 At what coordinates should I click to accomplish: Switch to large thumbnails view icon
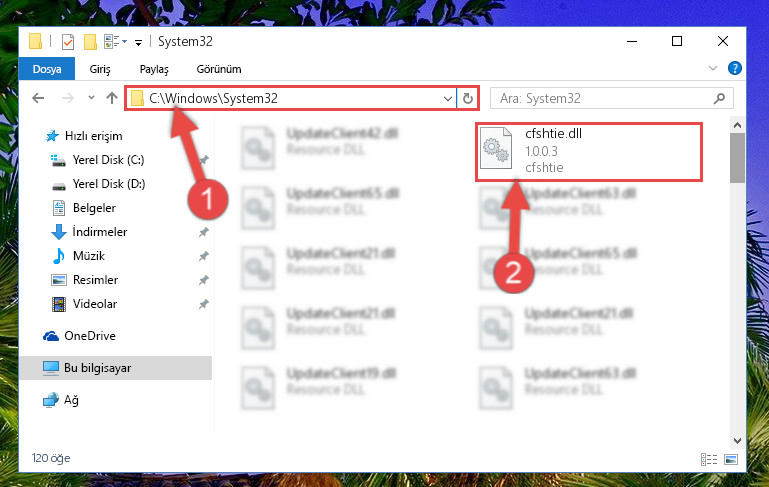(x=731, y=460)
